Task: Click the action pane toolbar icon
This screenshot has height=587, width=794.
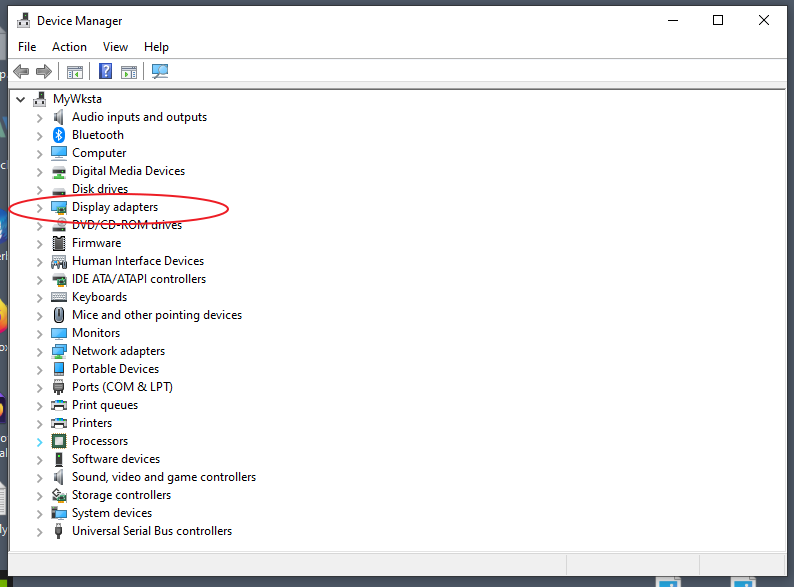Action: pos(129,72)
